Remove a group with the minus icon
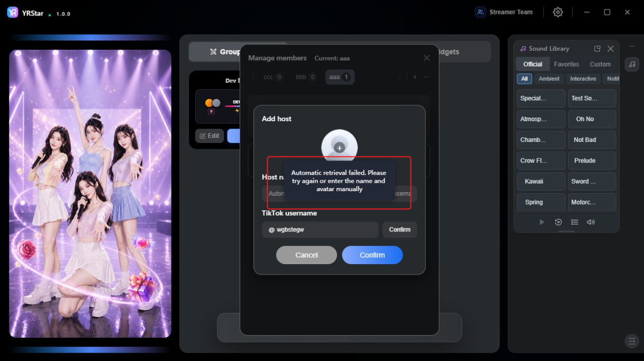Screen dimensions: 644x361 [x=426, y=77]
